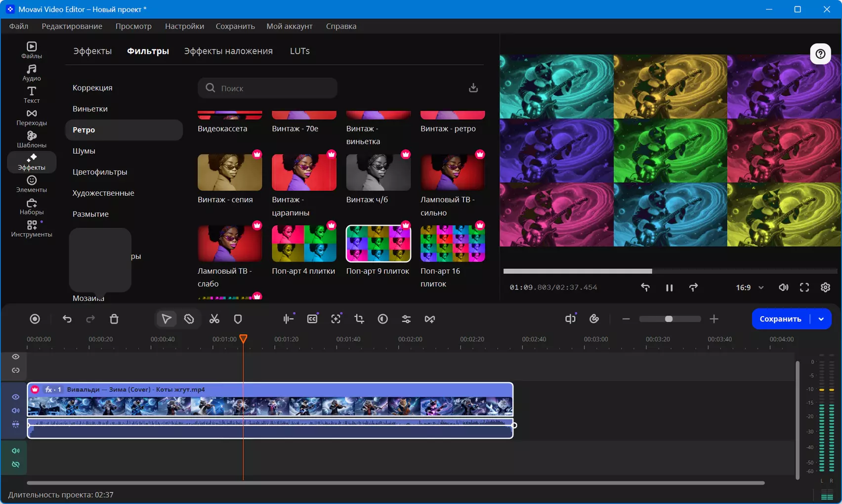Toggle mute on the audio track
This screenshot has height=504, width=842.
tap(16, 451)
